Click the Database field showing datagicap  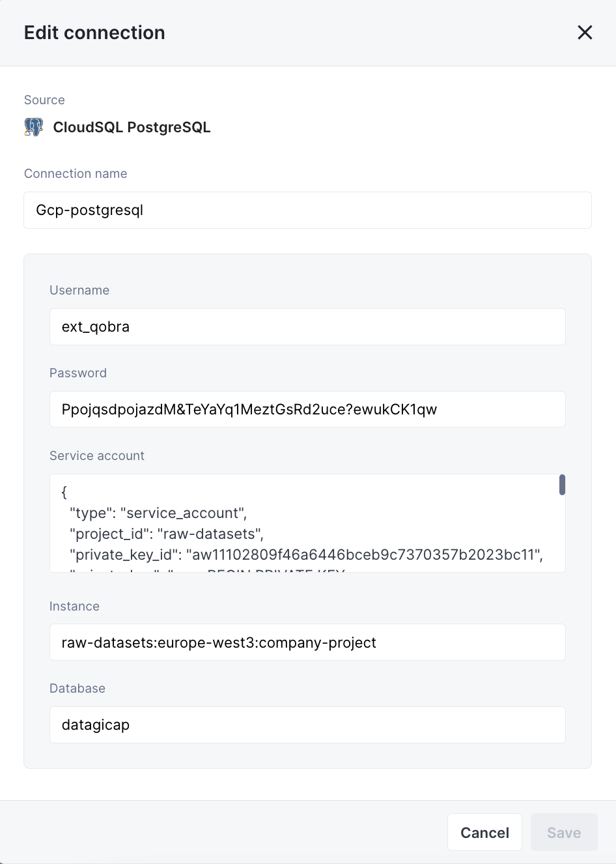307,725
